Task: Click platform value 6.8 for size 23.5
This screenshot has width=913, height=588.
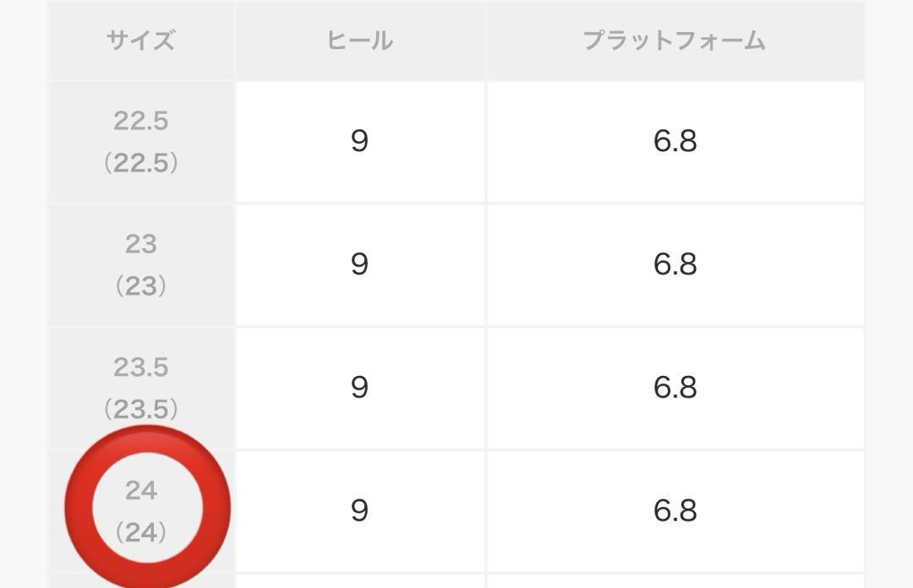Action: (675, 388)
